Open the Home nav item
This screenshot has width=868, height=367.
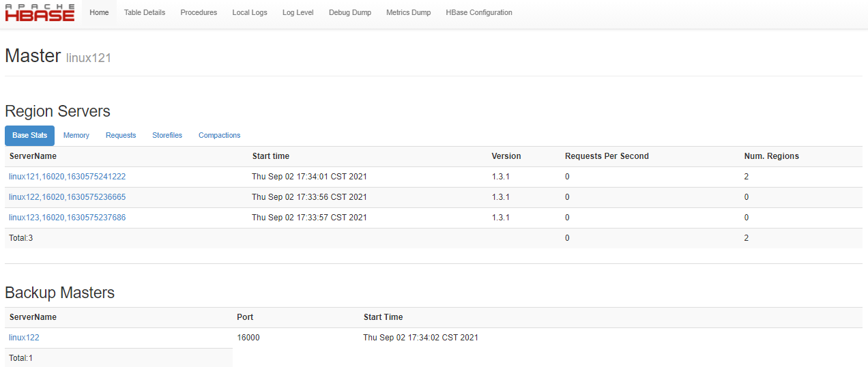99,13
